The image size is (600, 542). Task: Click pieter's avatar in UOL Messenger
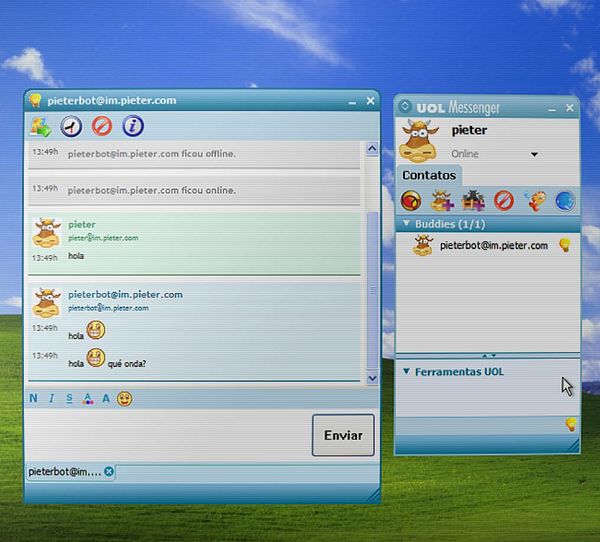(420, 140)
